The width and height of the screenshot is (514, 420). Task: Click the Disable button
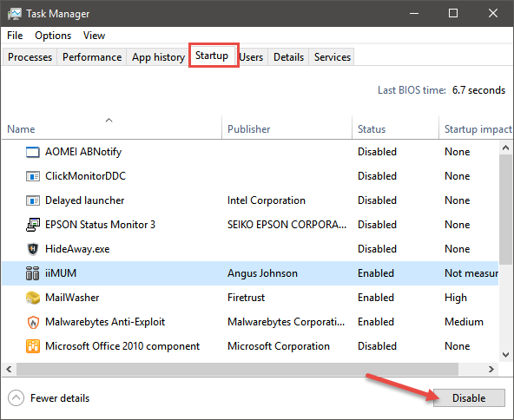coord(469,397)
